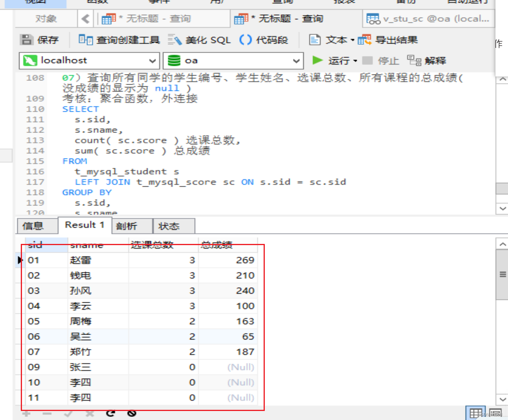The width and height of the screenshot is (508, 420).
Task: Click the refresh results icon
Action: (111, 413)
